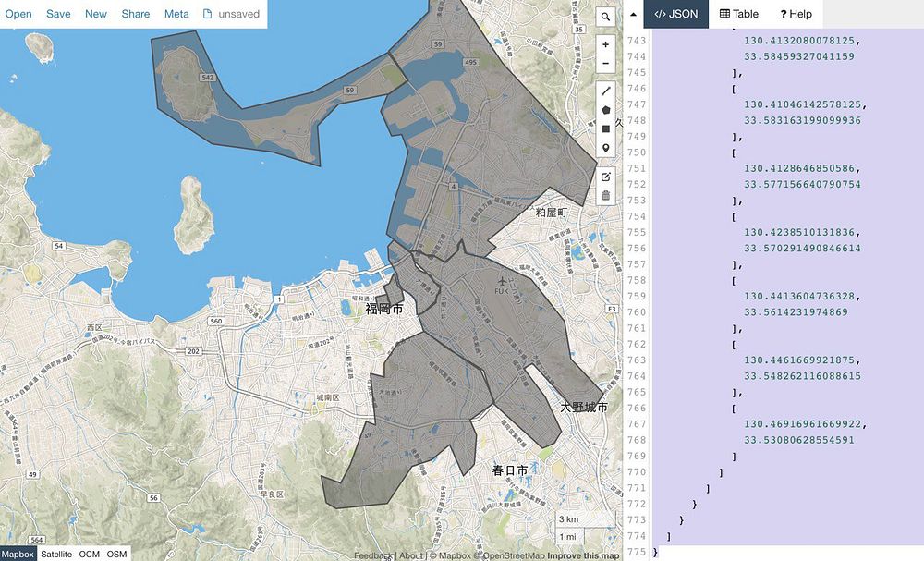
Task: Switch to the Satellite base layer
Action: [56, 554]
